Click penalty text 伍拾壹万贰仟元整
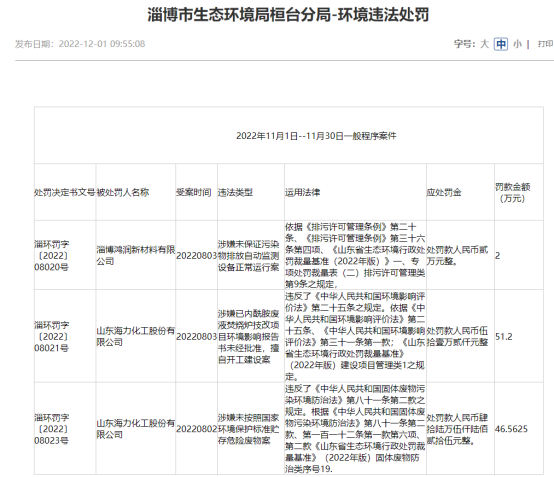The height and width of the screenshot is (477, 554). [x=457, y=336]
